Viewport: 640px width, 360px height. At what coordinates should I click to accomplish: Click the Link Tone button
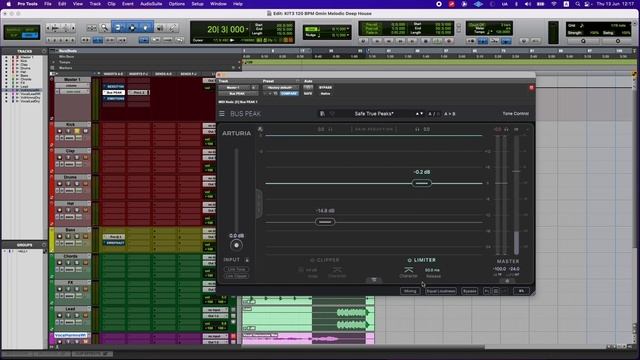pyautogui.click(x=236, y=269)
